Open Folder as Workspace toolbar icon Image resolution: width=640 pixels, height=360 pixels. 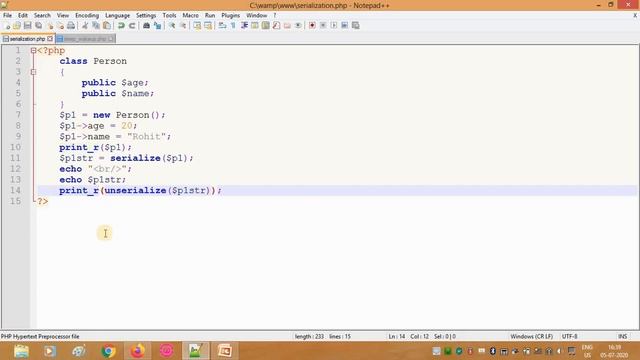(287, 26)
